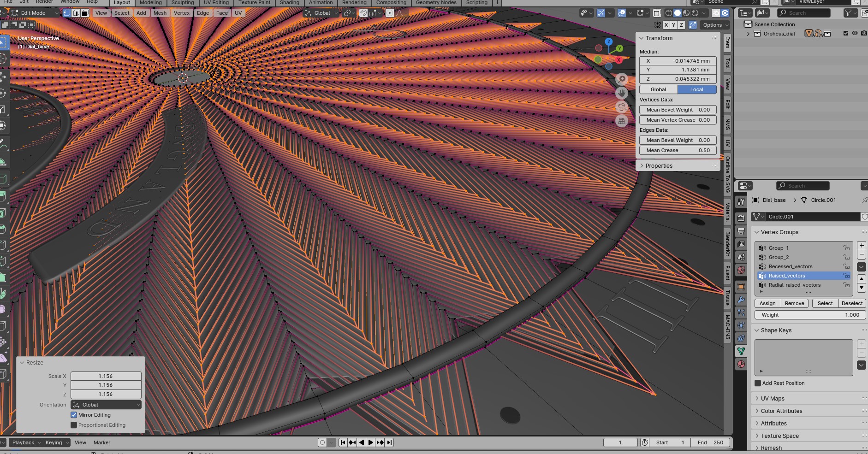The height and width of the screenshot is (454, 868).
Task: Adjust the vertex group Weight slider
Action: [x=810, y=315]
